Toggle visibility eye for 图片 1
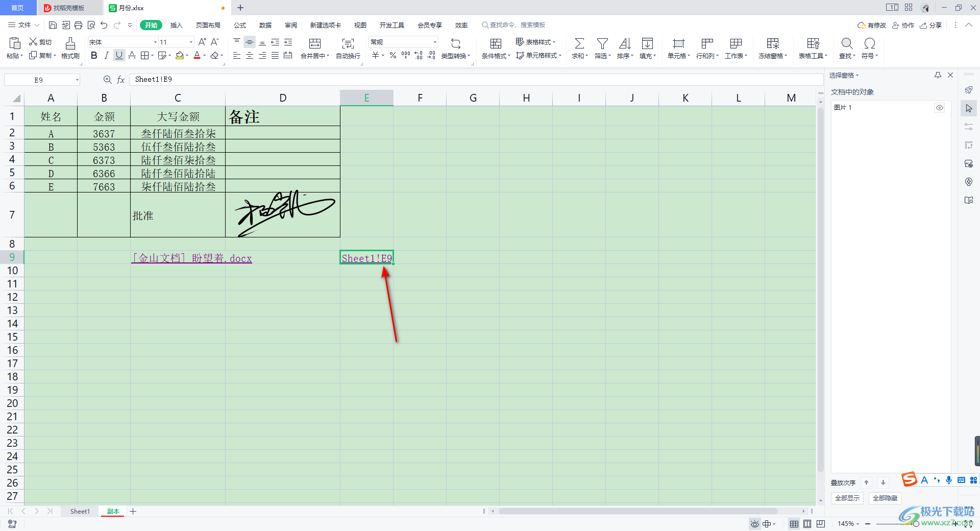Viewport: 980px width, 531px height. tap(940, 108)
